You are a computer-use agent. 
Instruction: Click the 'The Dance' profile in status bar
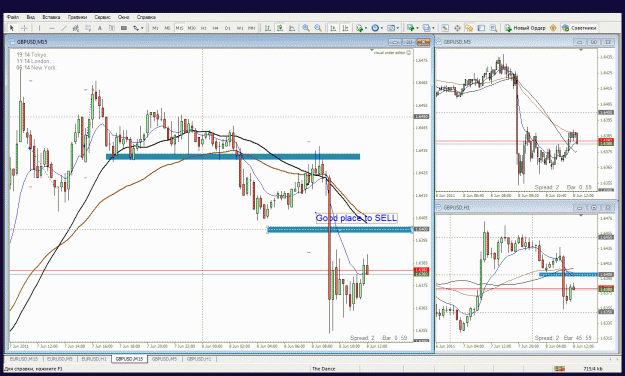(323, 369)
